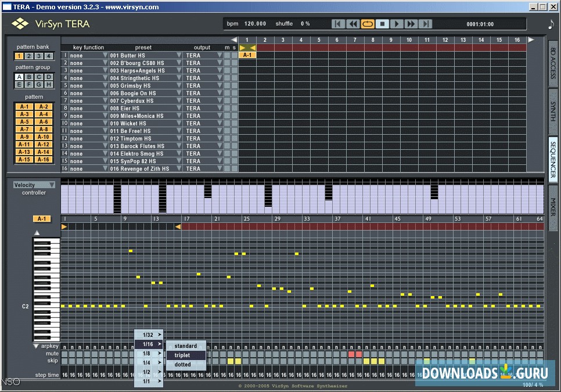Image resolution: width=561 pixels, height=392 pixels.
Task: Open output dropdown for track 3
Action: pyautogui.click(x=220, y=70)
